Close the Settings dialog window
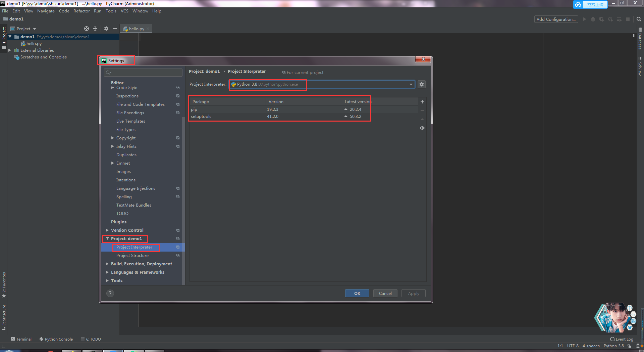 [423, 59]
